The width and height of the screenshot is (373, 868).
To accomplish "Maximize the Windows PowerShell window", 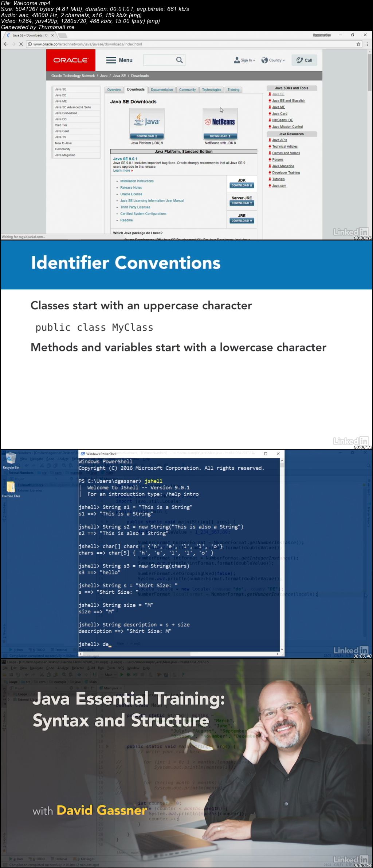I will 266,454.
